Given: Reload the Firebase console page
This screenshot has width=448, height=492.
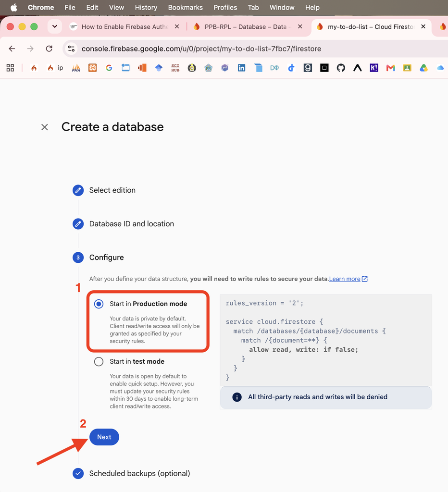Looking at the screenshot, I should pos(49,49).
